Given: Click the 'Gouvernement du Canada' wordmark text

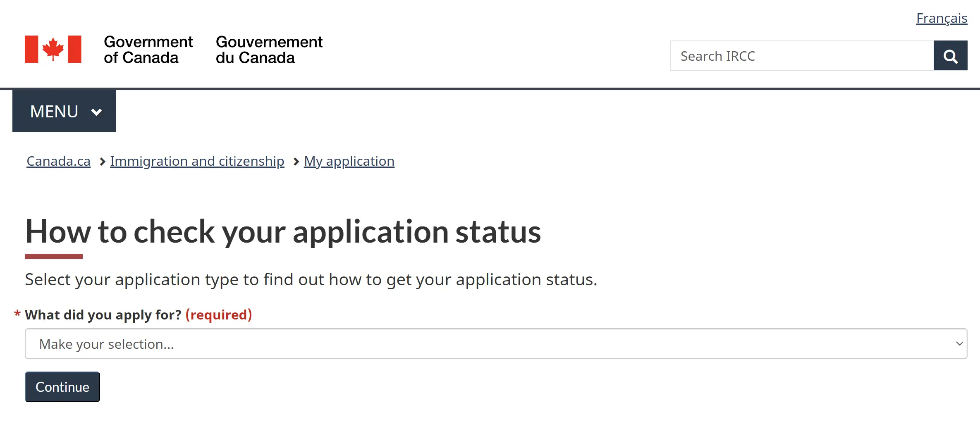Looking at the screenshot, I should coord(269,50).
